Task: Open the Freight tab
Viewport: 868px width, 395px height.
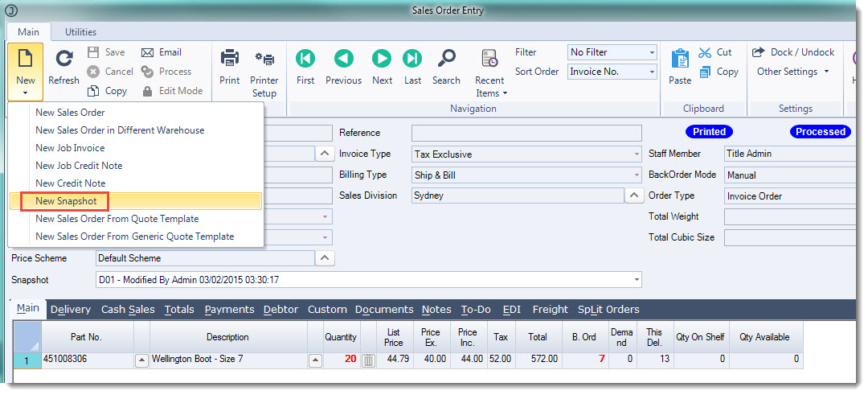Action: [x=551, y=310]
